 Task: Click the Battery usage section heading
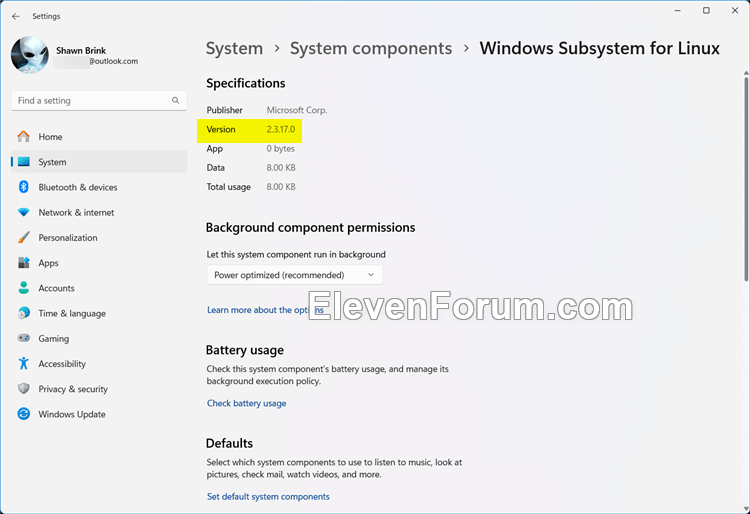click(x=245, y=350)
